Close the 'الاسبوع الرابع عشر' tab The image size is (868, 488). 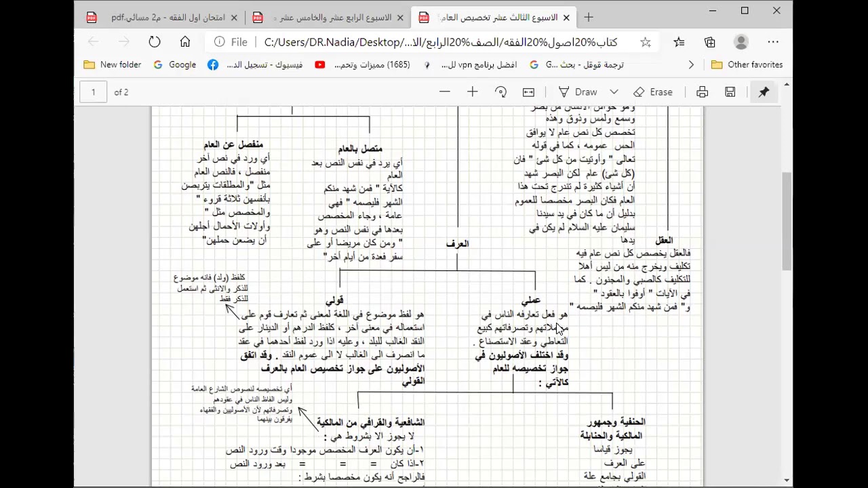pos(400,18)
